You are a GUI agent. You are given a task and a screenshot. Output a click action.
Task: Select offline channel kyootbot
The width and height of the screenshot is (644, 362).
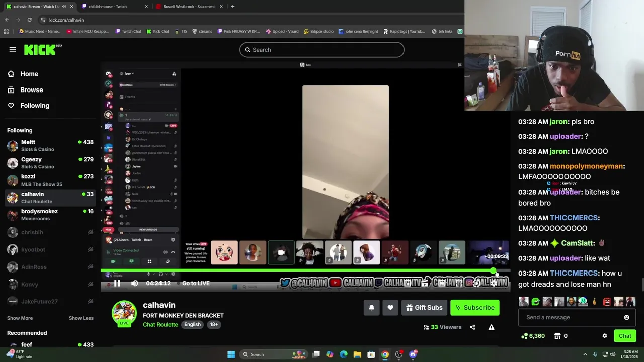pyautogui.click(x=50, y=249)
